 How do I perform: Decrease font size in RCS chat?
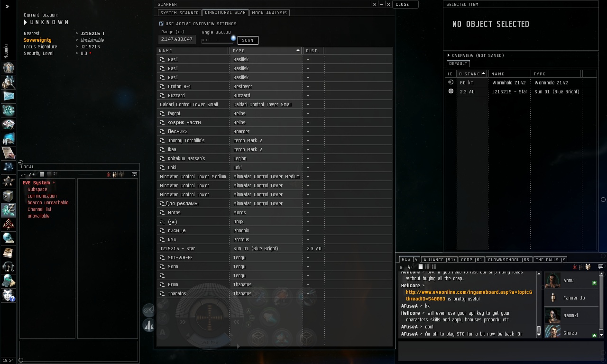point(402,267)
